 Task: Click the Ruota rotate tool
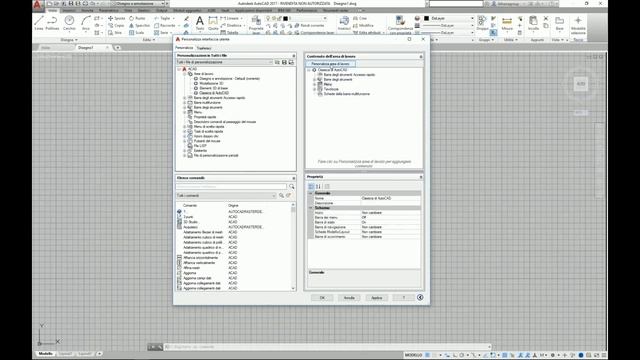[137, 18]
